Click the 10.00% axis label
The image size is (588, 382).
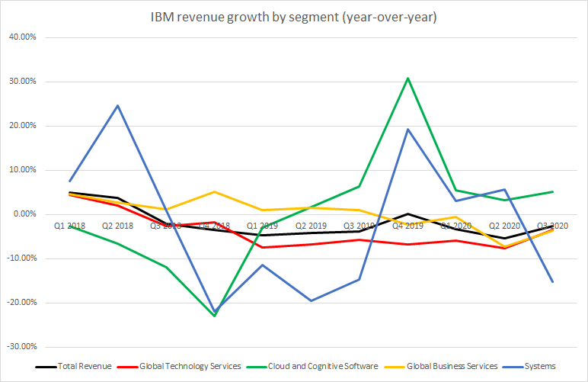(23, 170)
